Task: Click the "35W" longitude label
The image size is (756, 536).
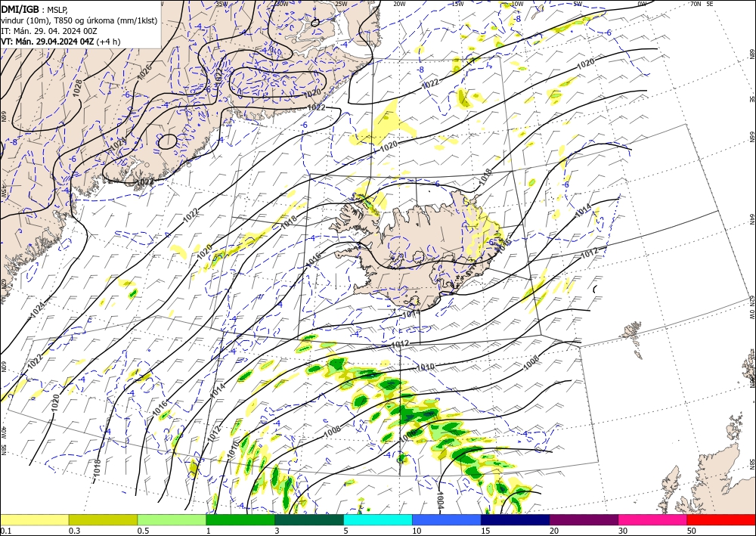Action: (x=222, y=4)
